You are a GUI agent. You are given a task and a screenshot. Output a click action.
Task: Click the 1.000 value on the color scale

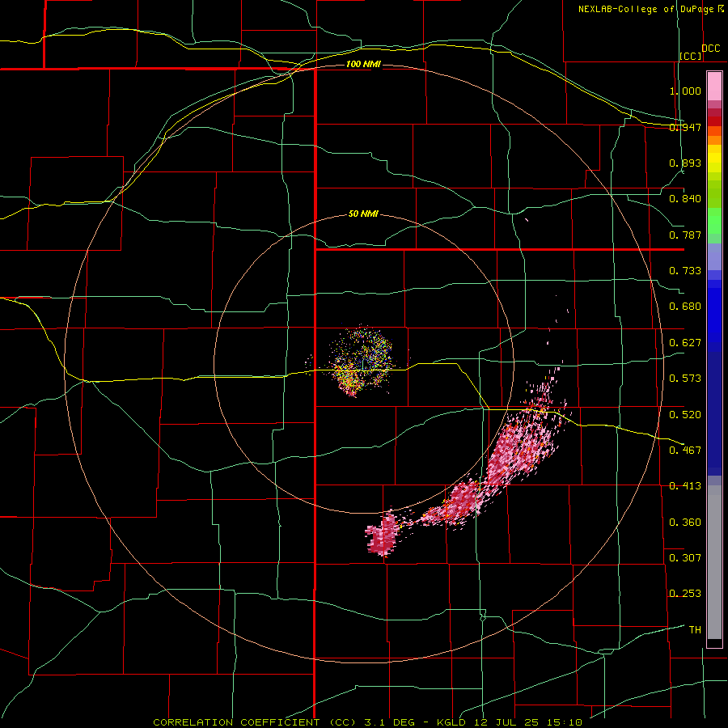point(685,91)
